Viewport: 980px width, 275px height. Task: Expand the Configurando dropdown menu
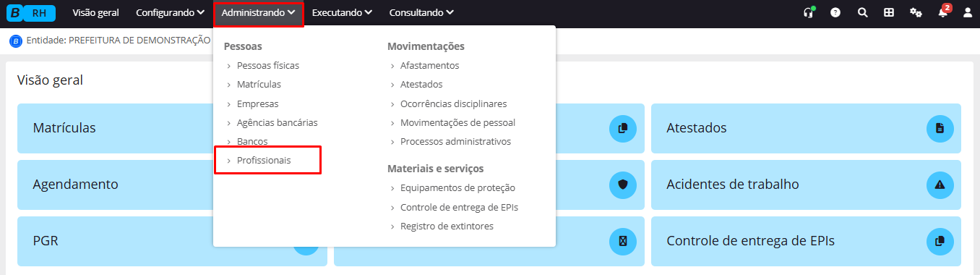point(170,12)
